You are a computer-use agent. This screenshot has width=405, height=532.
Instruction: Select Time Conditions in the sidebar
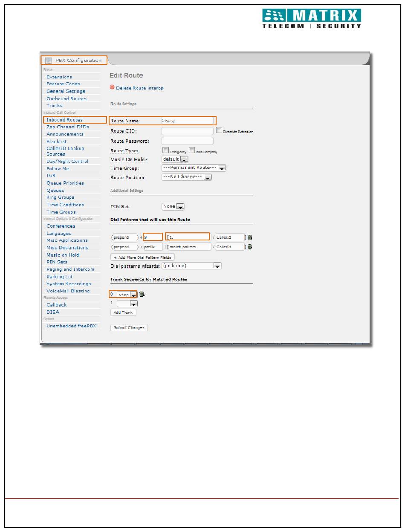65,205
